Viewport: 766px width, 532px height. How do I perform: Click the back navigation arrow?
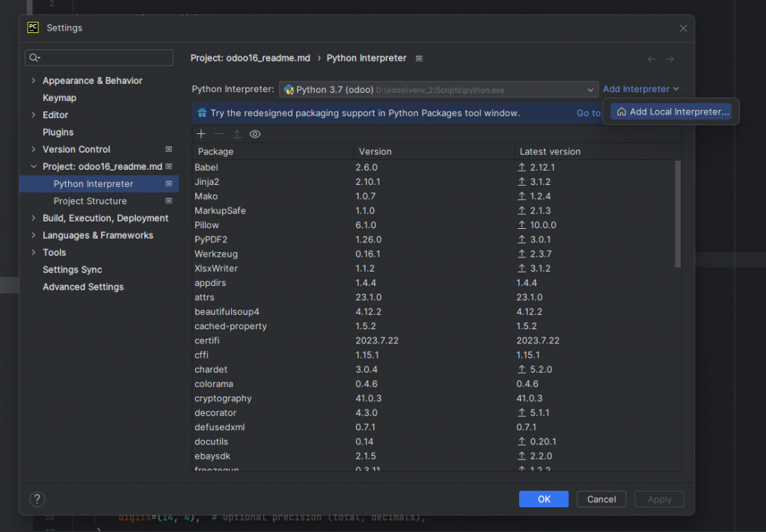point(652,58)
